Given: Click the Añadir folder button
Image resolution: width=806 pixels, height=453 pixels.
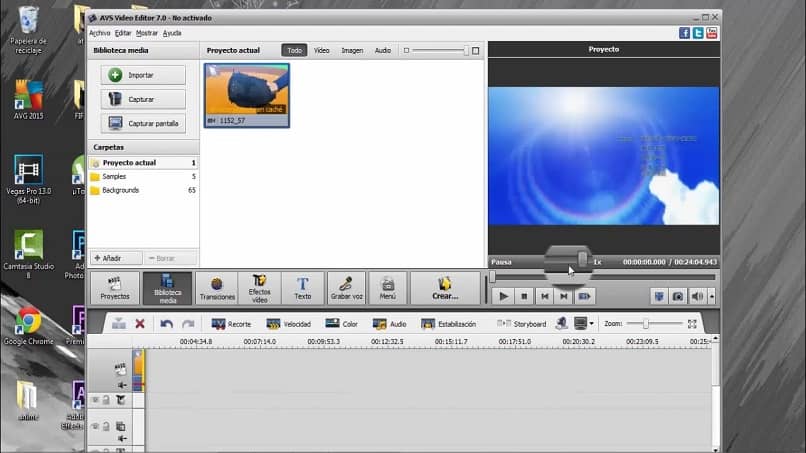Looking at the screenshot, I should (x=116, y=258).
